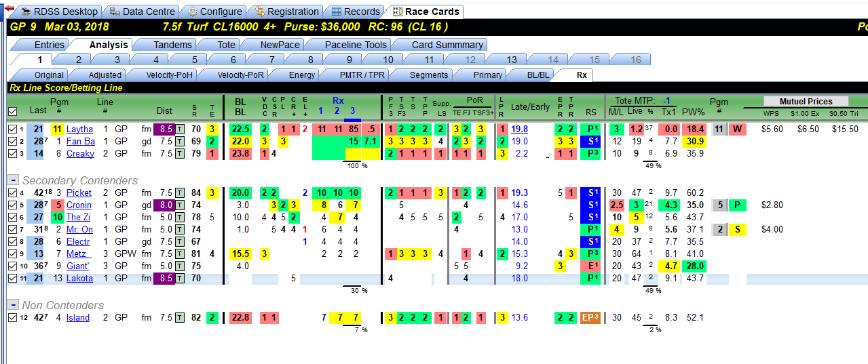Click the Data Centre server icon
Screen dimensions: 868x364
pyautogui.click(x=115, y=12)
